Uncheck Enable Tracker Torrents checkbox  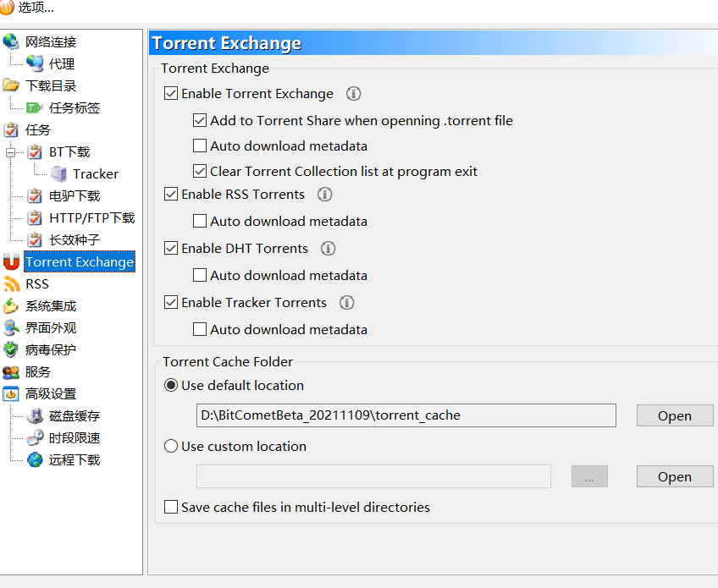[171, 303]
